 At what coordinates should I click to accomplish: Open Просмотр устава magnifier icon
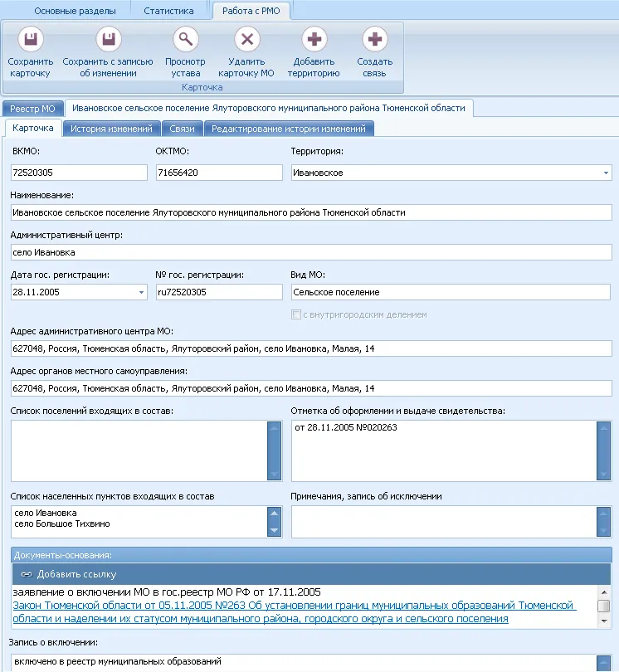tap(186, 40)
